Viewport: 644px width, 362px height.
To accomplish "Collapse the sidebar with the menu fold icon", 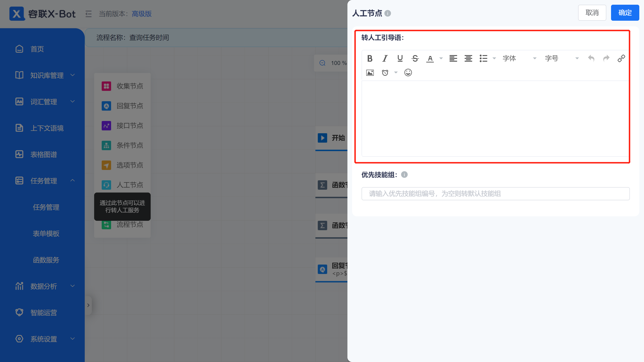I will click(x=89, y=14).
